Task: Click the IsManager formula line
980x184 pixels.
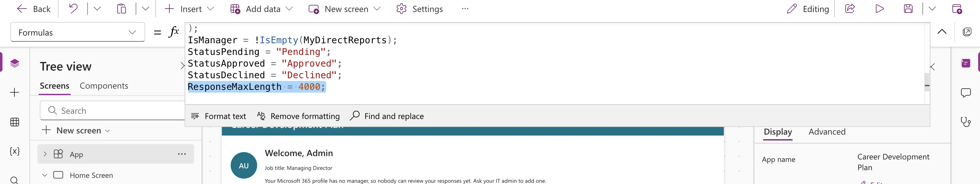Action: tap(292, 40)
